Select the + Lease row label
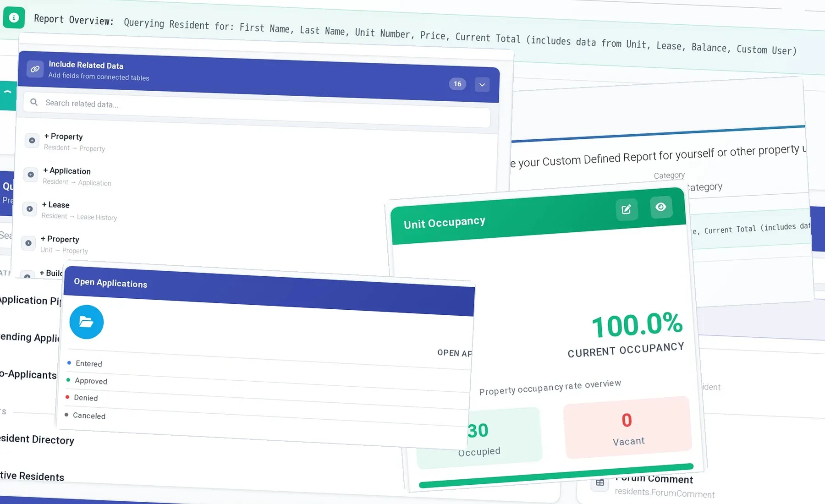 pyautogui.click(x=55, y=205)
